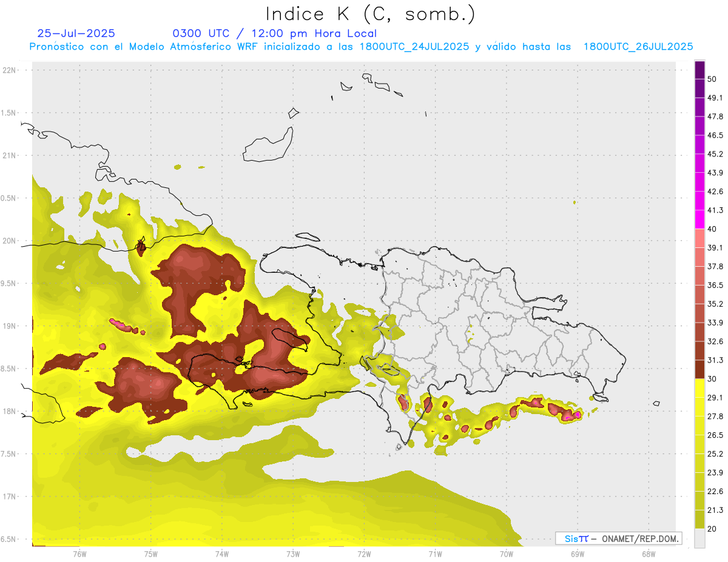Screen dimensions: 728x562
Task: Click the colorbar label "39.1"
Action: [715, 247]
